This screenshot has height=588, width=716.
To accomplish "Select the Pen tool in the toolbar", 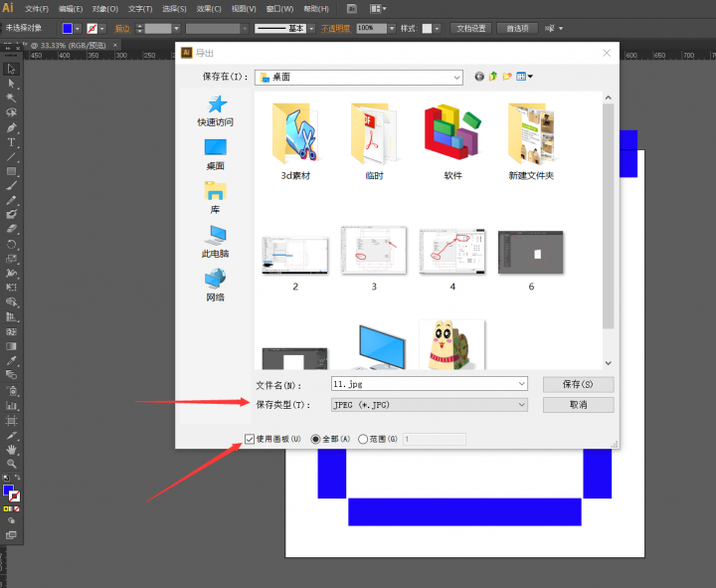I will 12,127.
